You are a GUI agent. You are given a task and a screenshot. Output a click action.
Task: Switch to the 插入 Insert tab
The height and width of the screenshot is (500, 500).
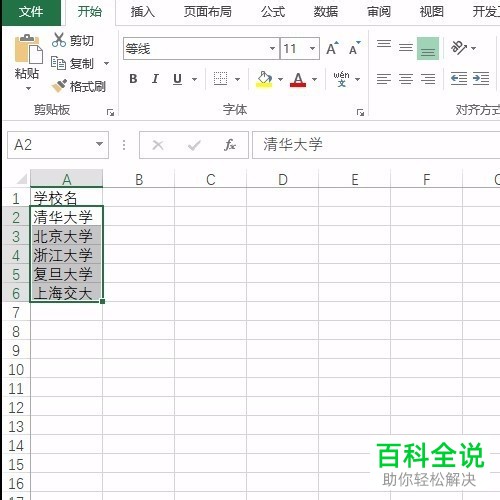point(143,12)
